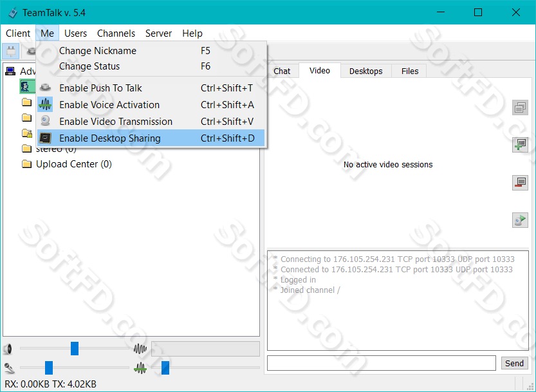Viewport: 536px width, 392px height.
Task: Click the Send button
Action: (x=514, y=363)
